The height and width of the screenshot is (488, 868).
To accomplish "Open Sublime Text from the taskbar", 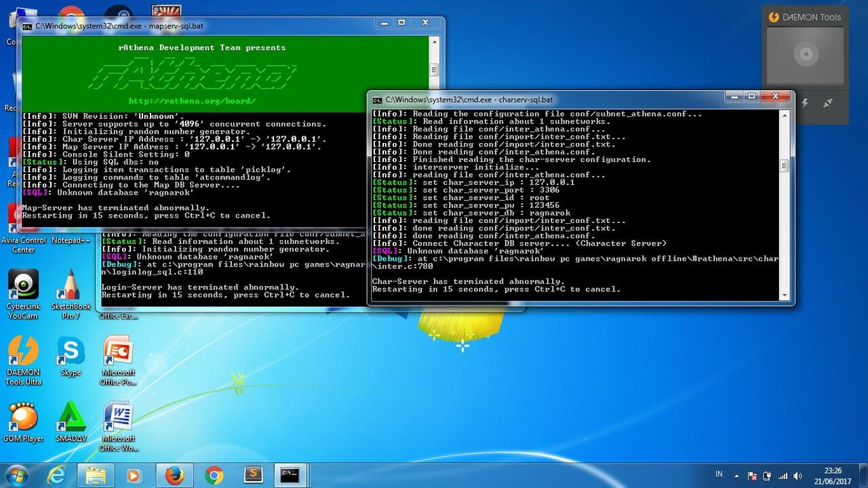I will coord(253,476).
